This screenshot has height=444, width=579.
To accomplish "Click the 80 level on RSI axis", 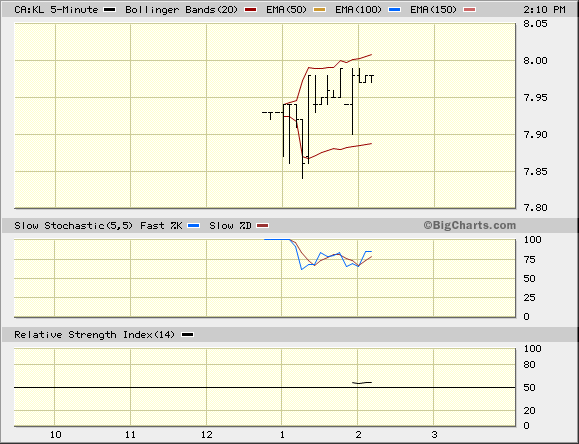I will tap(529, 365).
